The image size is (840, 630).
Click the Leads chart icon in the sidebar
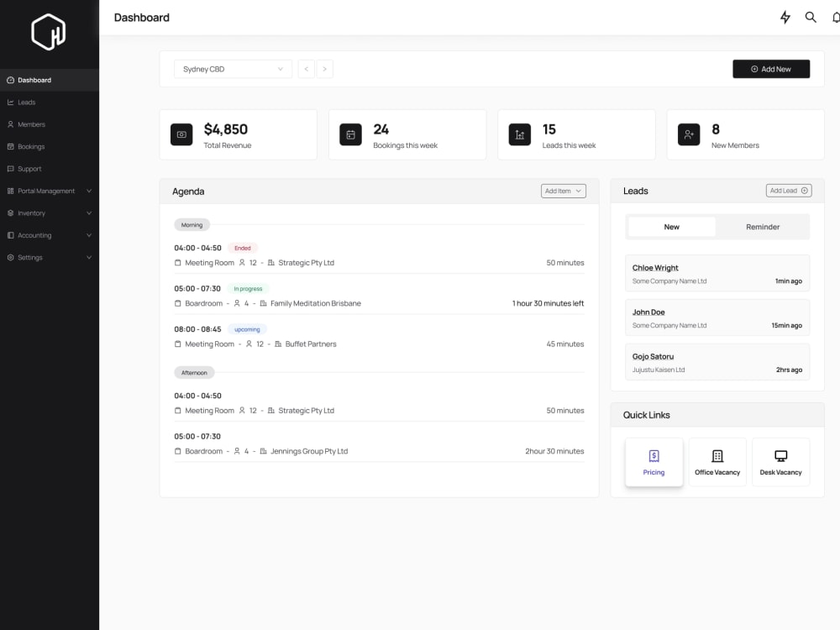click(10, 102)
